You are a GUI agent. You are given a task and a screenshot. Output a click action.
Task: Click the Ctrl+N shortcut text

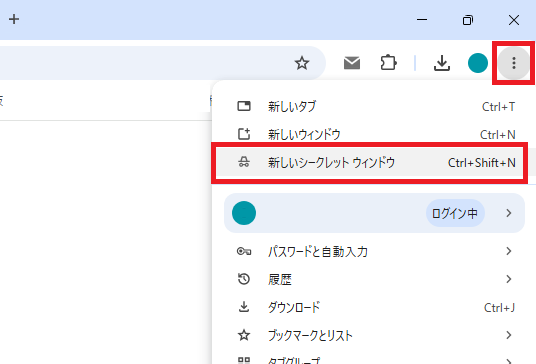pyautogui.click(x=498, y=135)
